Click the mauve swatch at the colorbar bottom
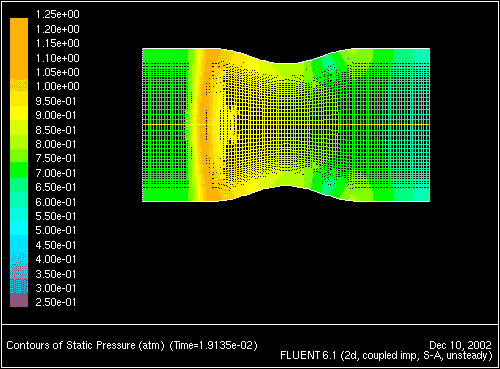The image size is (500, 369). pyautogui.click(x=19, y=300)
